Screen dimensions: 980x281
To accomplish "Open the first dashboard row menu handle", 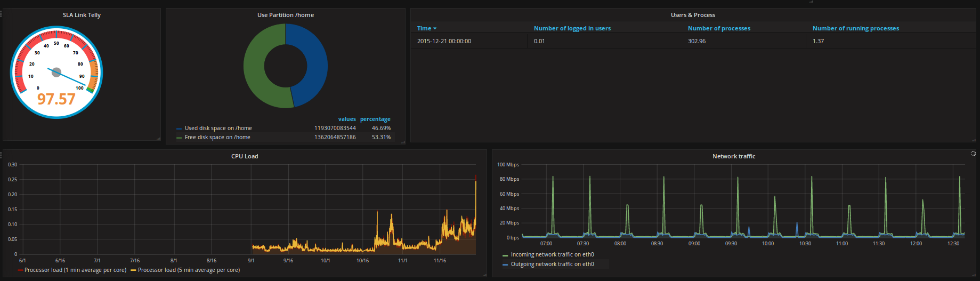I will [x=1, y=14].
